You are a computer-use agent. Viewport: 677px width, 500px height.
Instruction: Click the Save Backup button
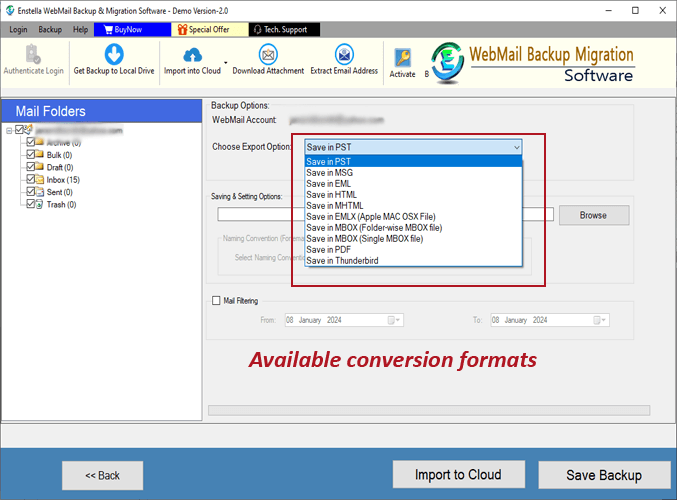click(x=604, y=475)
